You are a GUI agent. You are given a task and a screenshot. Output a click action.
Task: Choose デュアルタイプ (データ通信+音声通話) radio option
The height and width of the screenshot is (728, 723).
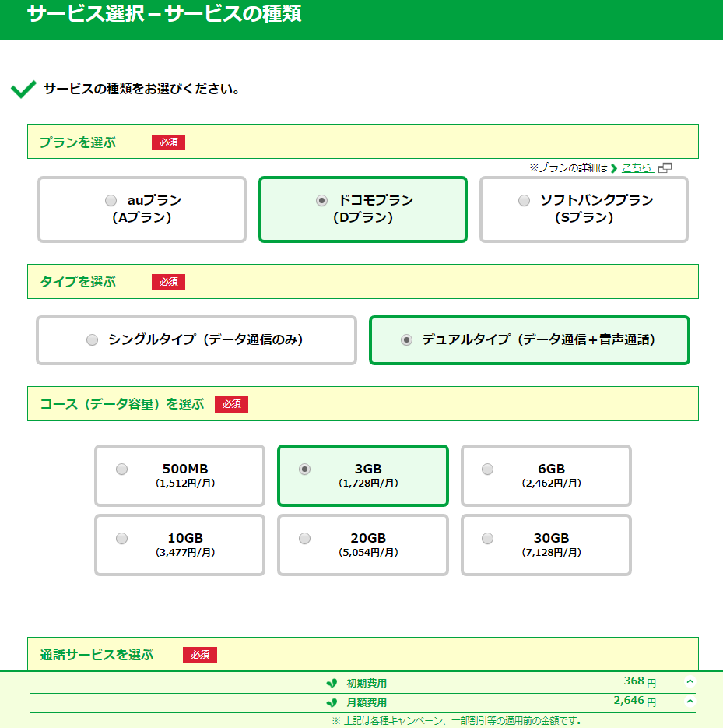(x=406, y=339)
